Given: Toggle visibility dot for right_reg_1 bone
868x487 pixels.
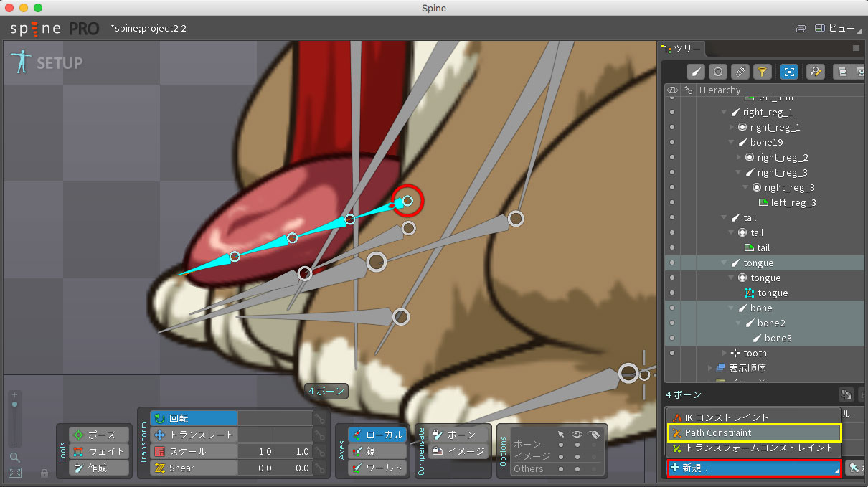Looking at the screenshot, I should pos(672,113).
